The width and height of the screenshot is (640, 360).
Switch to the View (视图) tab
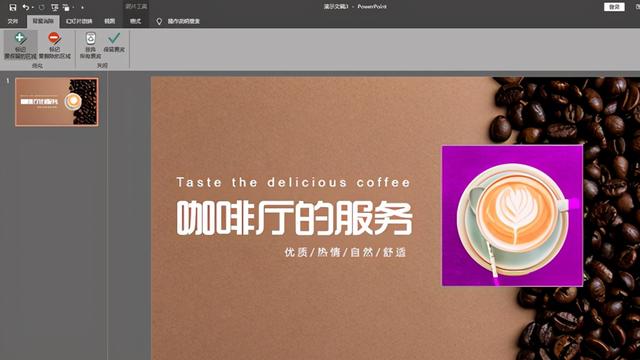pyautogui.click(x=109, y=21)
